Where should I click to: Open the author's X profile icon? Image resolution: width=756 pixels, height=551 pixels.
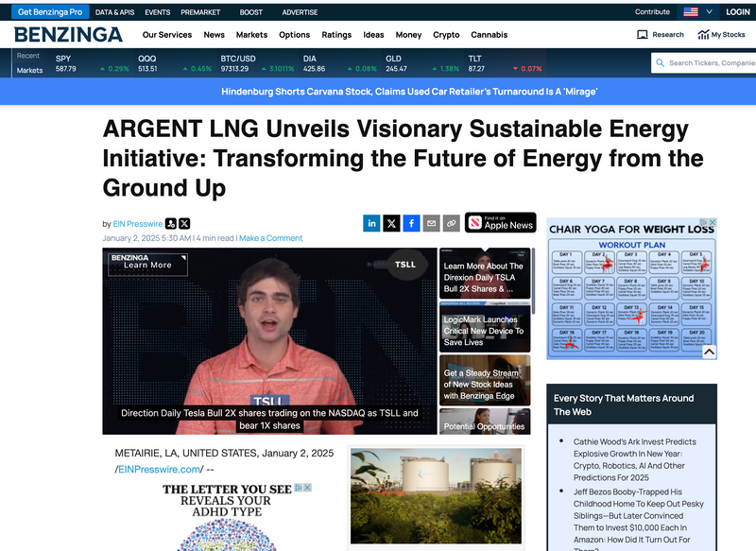(184, 224)
